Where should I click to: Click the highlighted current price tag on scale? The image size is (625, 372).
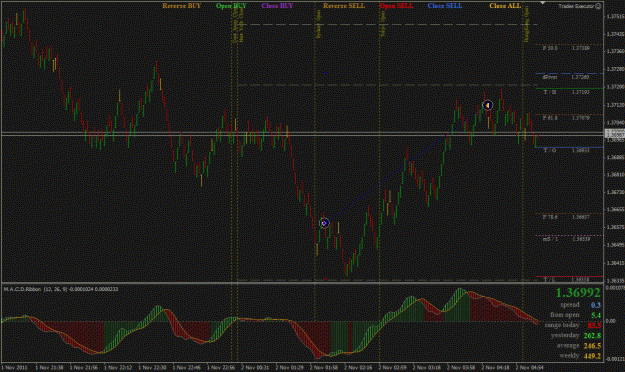(x=615, y=133)
